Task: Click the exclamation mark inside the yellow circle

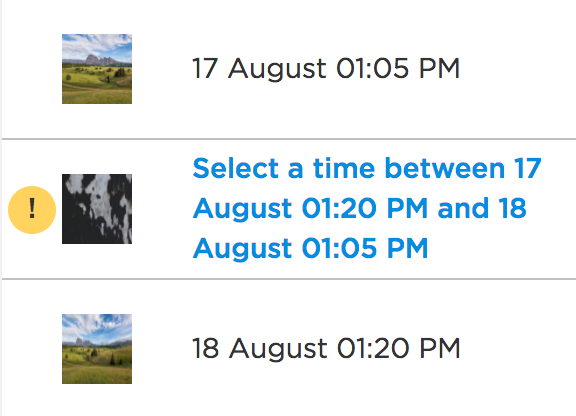Action: coord(32,208)
